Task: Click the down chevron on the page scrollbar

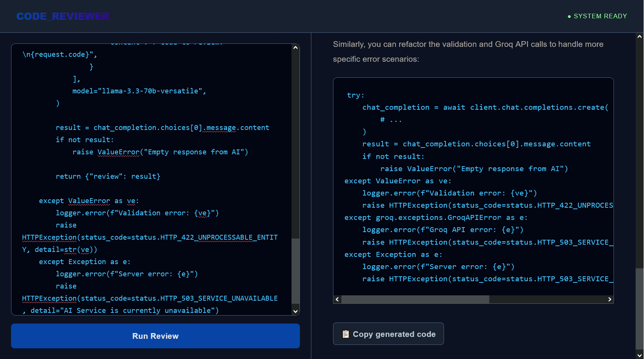Action: pos(639,355)
